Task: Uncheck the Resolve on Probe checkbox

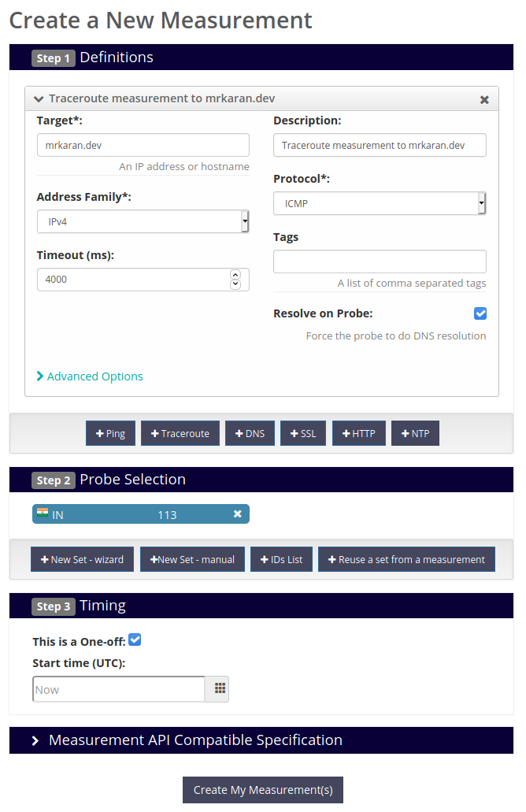Action: (x=480, y=313)
